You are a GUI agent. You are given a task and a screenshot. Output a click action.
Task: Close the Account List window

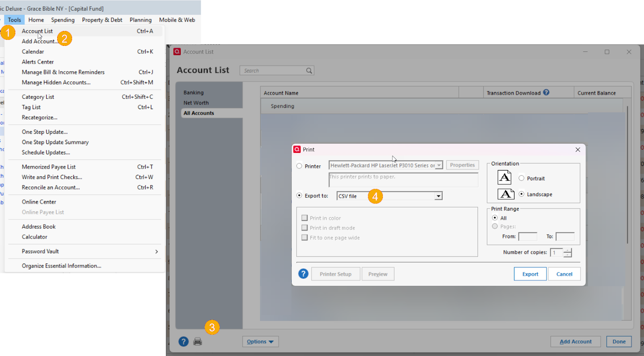pyautogui.click(x=629, y=52)
